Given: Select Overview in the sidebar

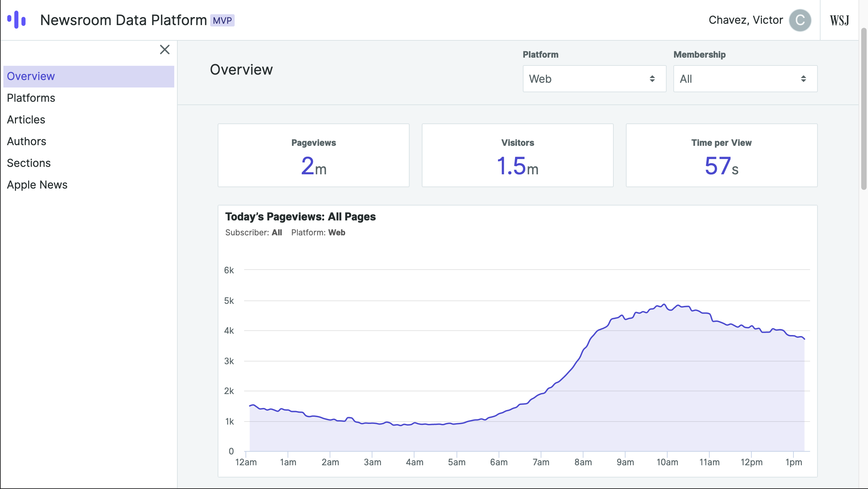Looking at the screenshot, I should click(31, 76).
